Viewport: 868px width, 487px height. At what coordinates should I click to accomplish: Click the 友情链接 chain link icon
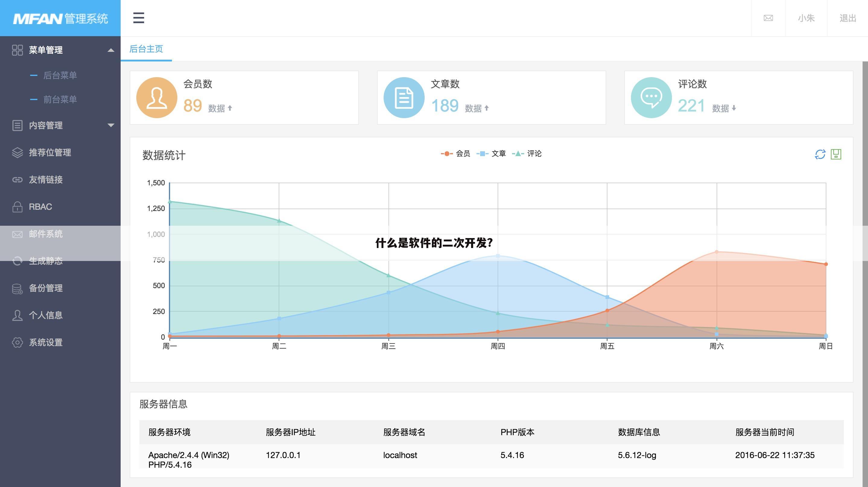pyautogui.click(x=17, y=180)
